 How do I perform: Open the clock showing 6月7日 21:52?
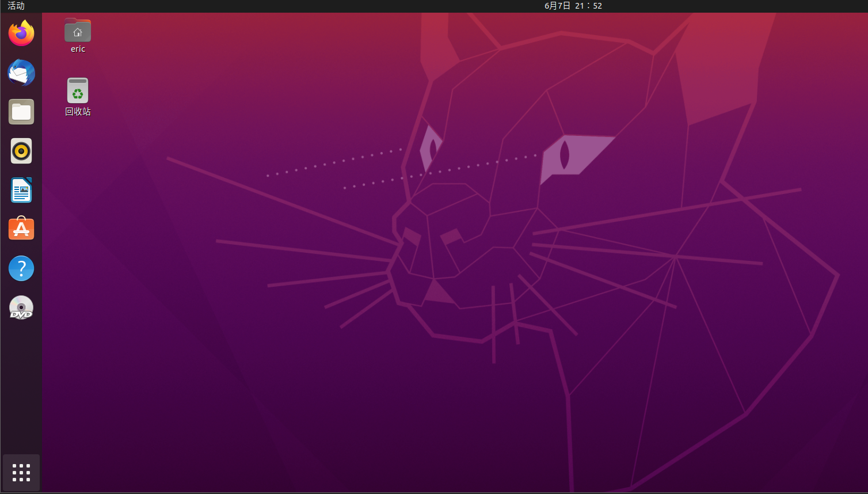pos(573,6)
